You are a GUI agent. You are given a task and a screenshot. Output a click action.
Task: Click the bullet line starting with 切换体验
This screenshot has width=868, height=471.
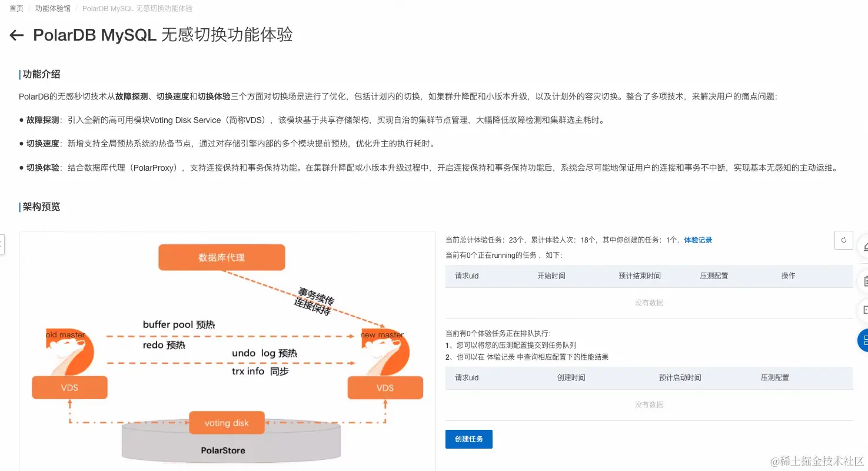(428, 167)
